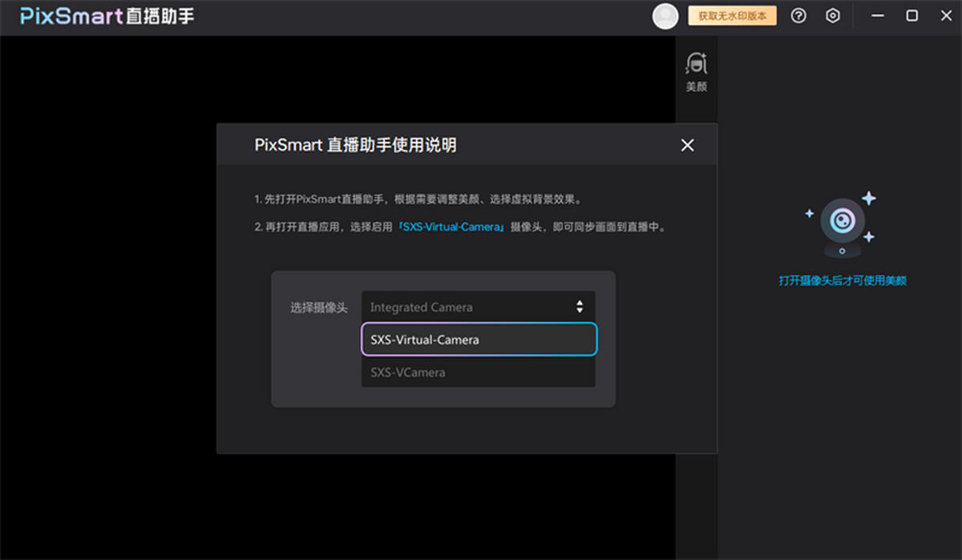Click the 获取无水印版本 button
Image resolution: width=962 pixels, height=560 pixels.
(733, 15)
